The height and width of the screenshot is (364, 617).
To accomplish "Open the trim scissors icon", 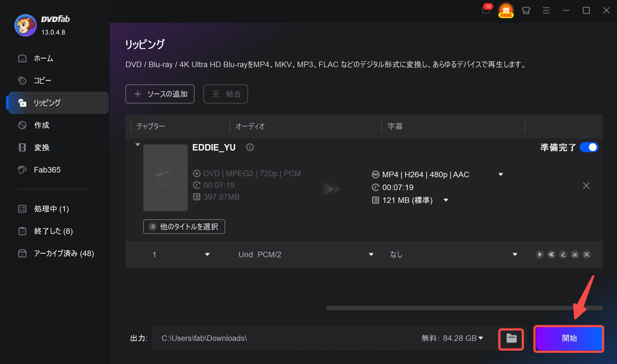I will 575,254.
